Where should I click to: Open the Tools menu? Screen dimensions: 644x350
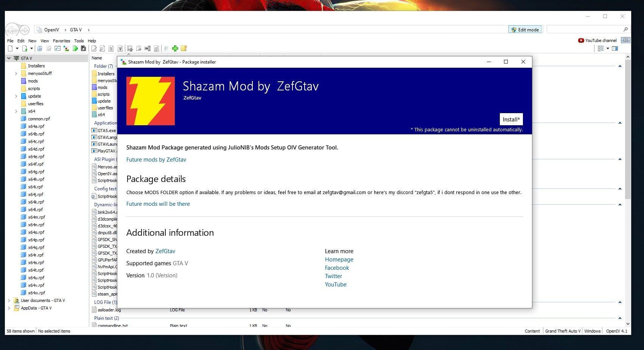point(79,41)
